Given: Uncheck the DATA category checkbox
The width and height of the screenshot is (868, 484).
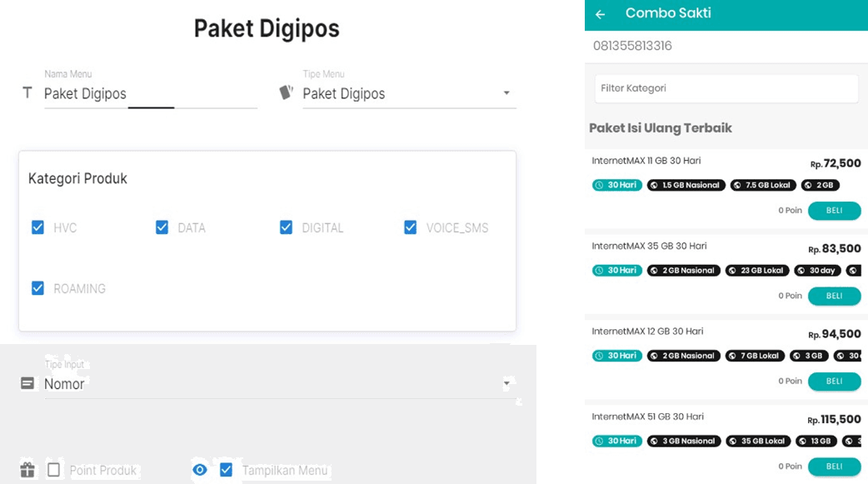Looking at the screenshot, I should (162, 227).
